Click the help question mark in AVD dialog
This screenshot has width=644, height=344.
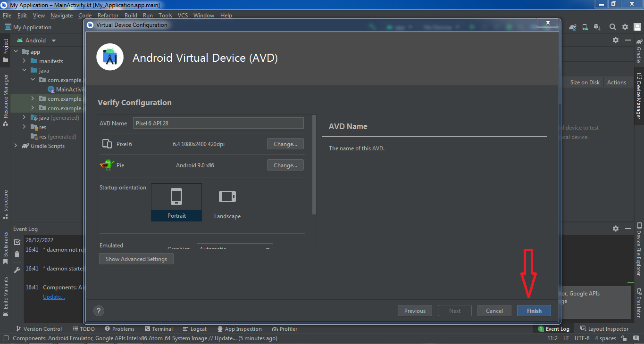click(x=99, y=311)
